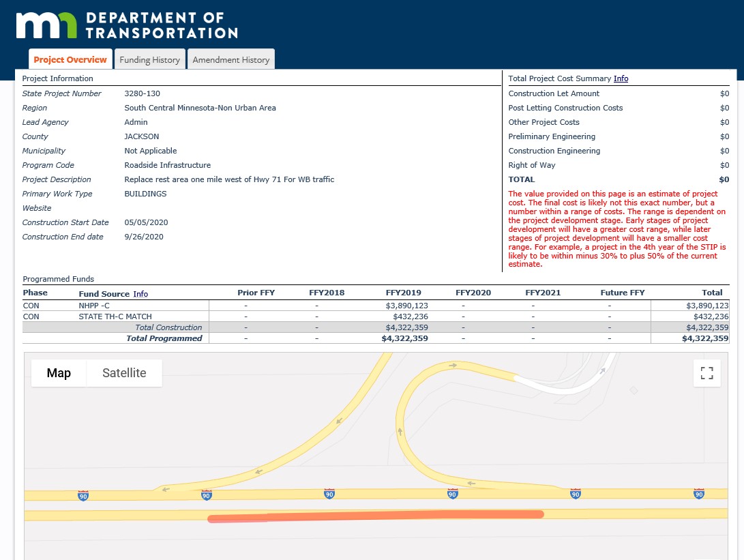Open the Amendment History tab
The height and width of the screenshot is (560, 744).
point(230,59)
